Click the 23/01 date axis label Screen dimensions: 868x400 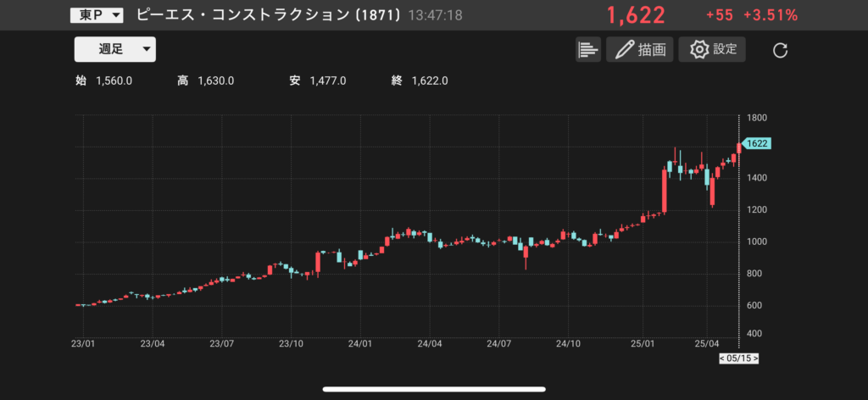pyautogui.click(x=82, y=344)
